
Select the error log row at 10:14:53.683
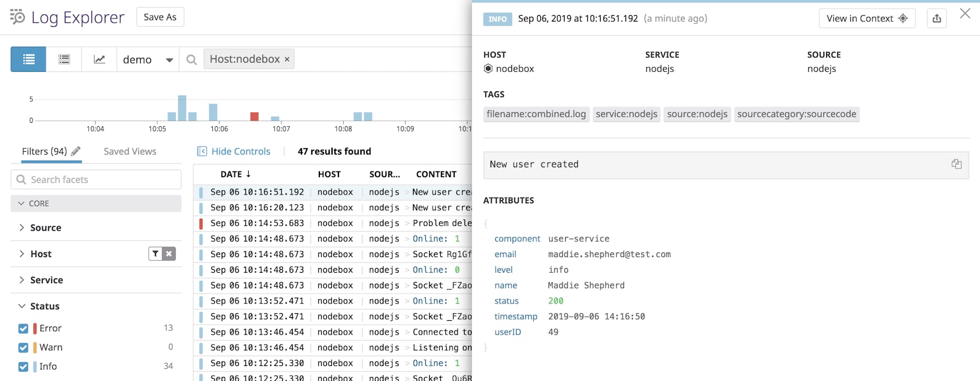333,223
